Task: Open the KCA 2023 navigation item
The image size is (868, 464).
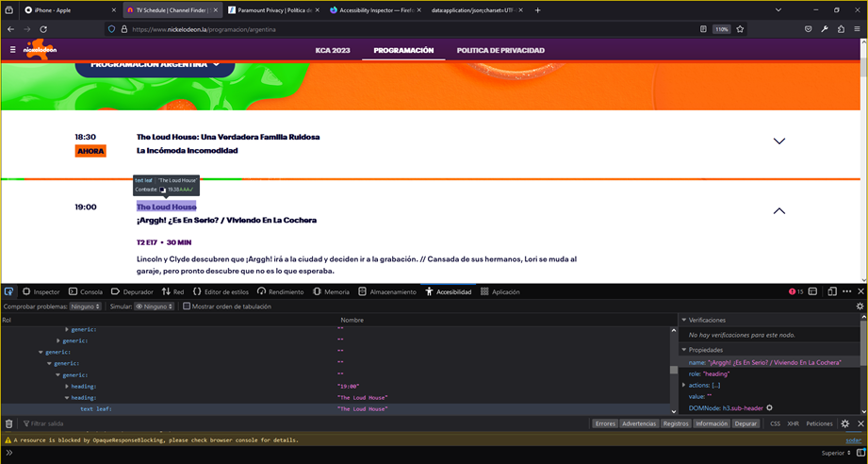Action: tap(332, 50)
